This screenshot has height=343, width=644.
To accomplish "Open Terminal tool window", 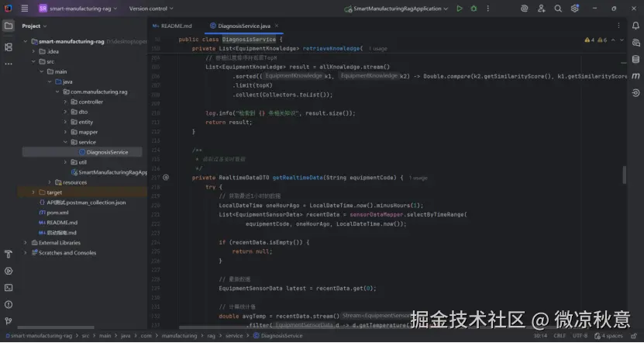I will [9, 288].
